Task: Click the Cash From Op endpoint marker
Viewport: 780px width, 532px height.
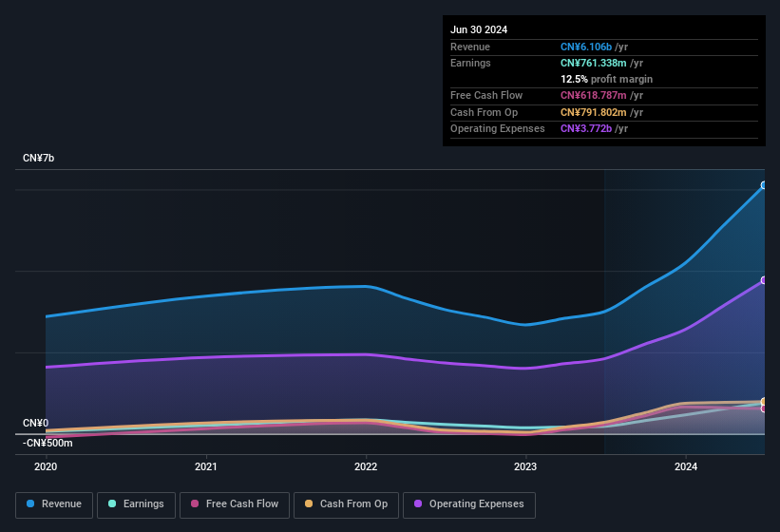Action: point(764,401)
